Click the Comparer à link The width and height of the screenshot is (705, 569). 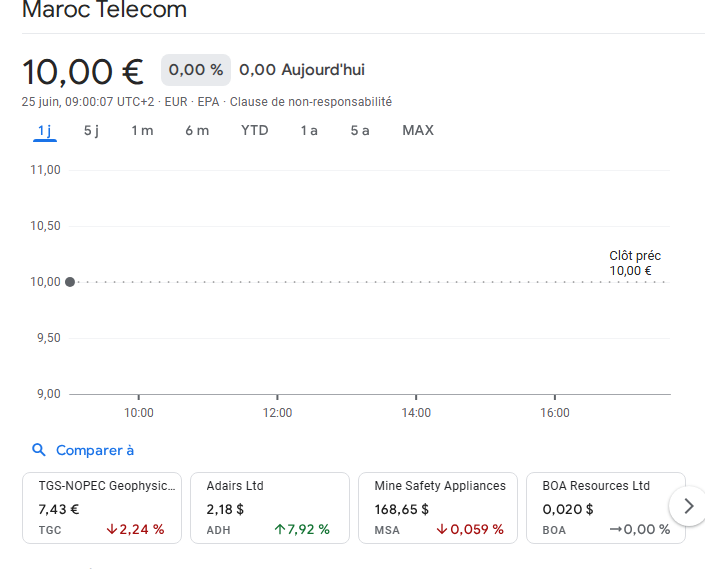point(95,450)
